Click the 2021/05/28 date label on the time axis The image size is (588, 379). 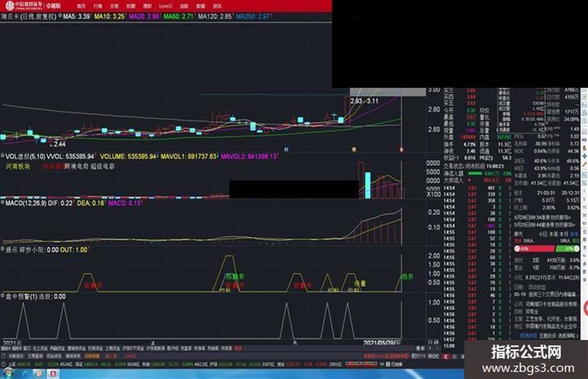click(382, 343)
